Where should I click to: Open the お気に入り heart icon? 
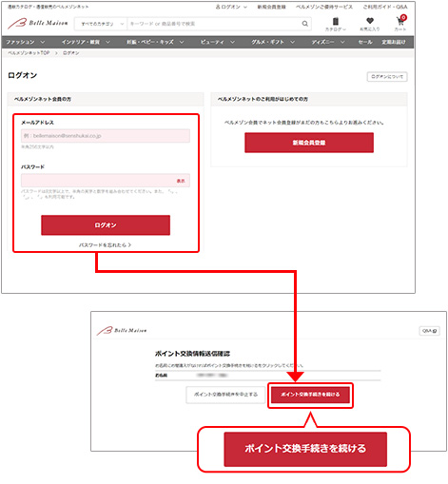(x=370, y=24)
